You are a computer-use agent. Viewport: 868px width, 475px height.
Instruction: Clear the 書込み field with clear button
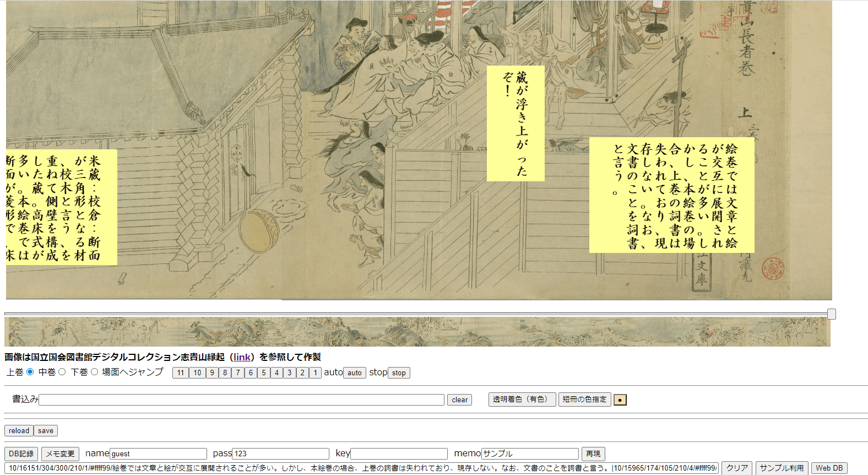(x=460, y=400)
